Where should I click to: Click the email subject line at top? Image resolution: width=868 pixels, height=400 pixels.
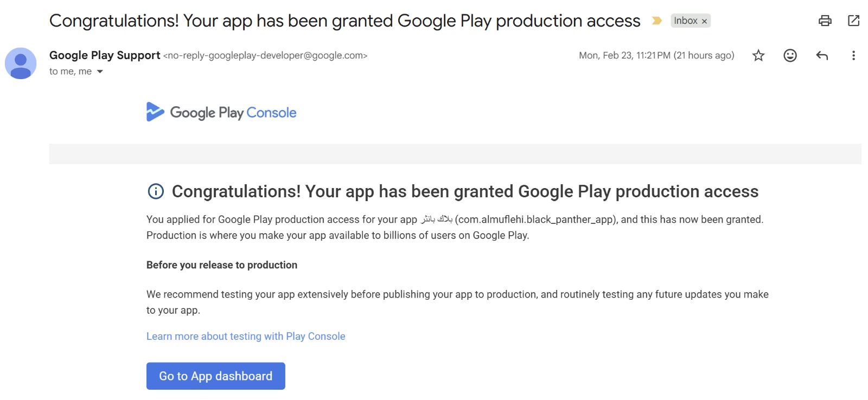(x=345, y=21)
